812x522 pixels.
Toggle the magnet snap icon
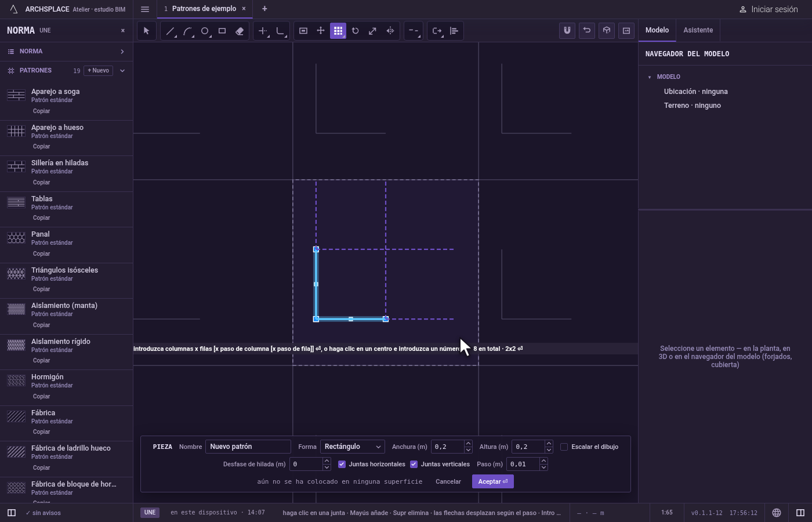567,31
